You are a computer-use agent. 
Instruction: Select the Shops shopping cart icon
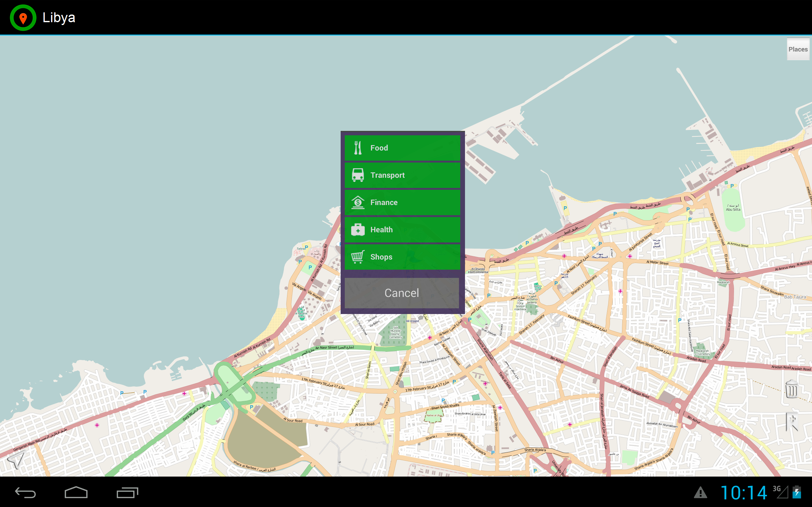click(x=358, y=257)
